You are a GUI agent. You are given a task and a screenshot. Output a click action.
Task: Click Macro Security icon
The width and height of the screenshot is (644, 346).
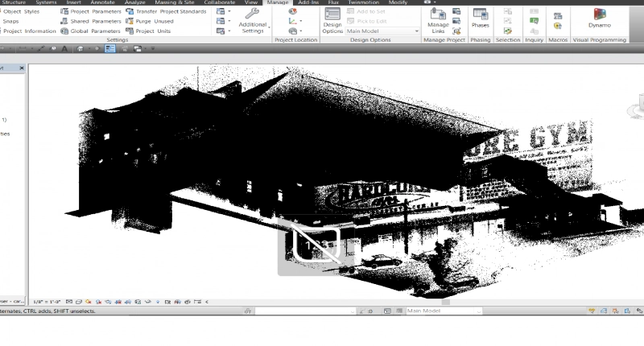coord(558,26)
